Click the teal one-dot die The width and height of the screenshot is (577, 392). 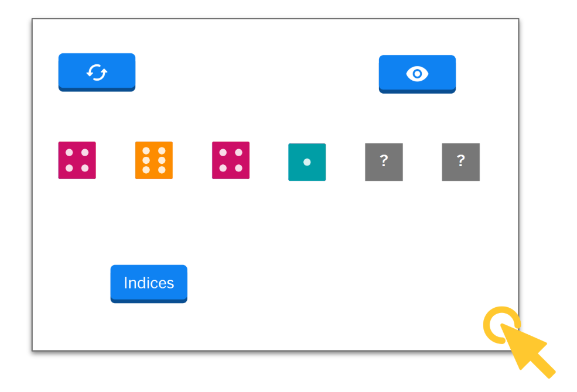tap(307, 162)
